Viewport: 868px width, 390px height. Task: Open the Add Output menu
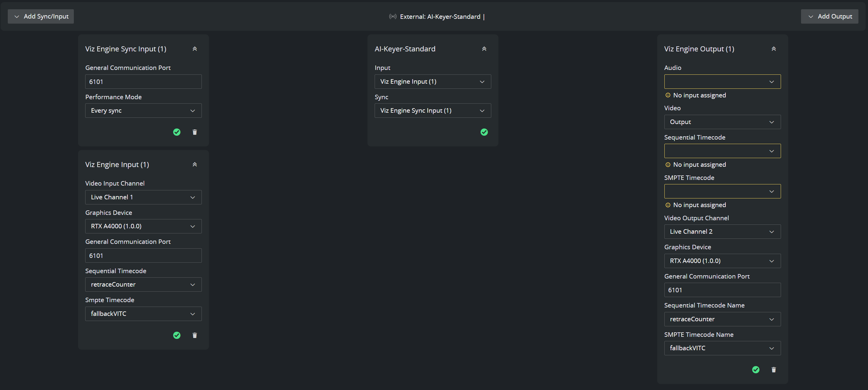(829, 16)
